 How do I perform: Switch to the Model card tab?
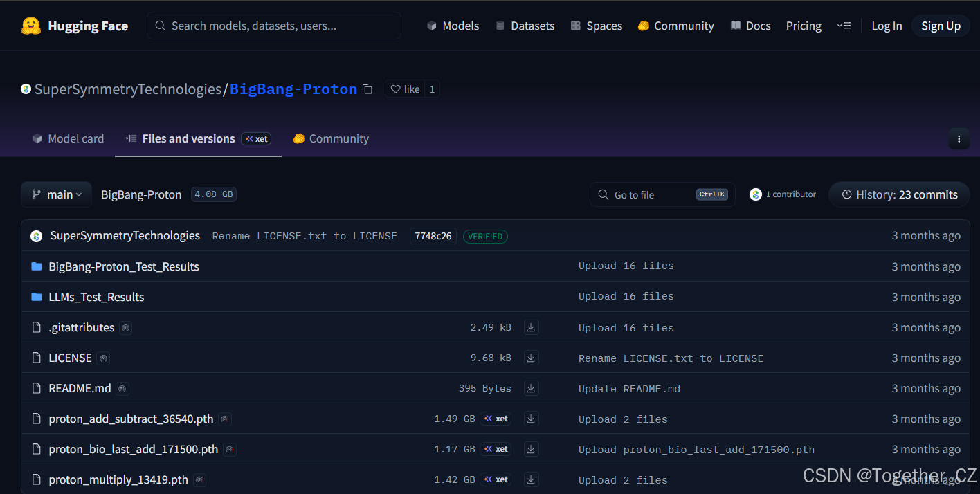(68, 138)
